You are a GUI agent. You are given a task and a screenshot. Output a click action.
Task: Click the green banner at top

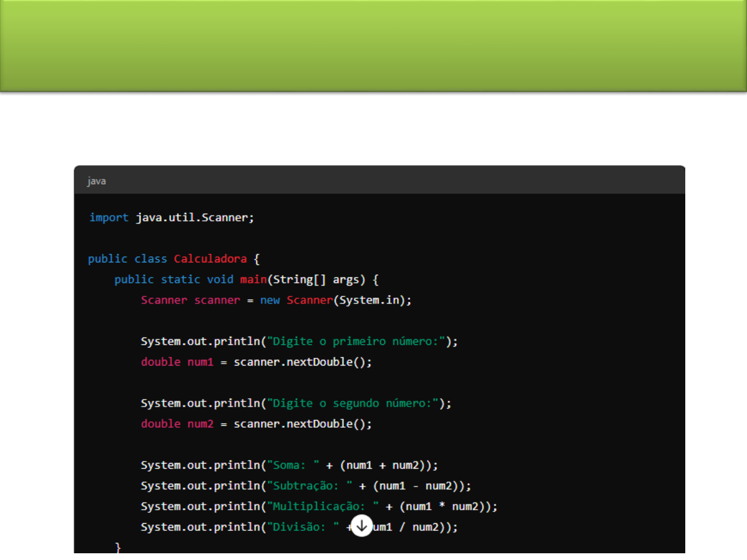(x=374, y=46)
